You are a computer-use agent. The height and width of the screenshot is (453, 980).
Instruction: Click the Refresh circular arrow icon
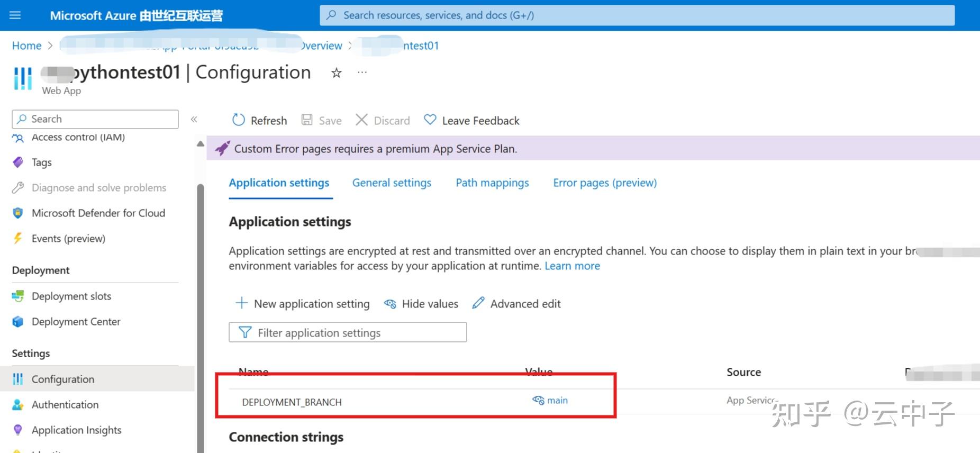[x=239, y=120]
